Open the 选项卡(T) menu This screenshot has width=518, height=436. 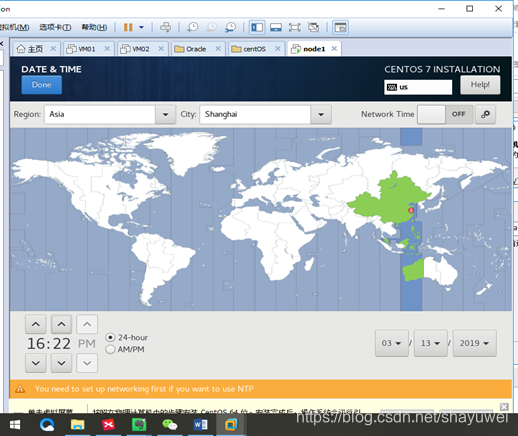coord(55,27)
